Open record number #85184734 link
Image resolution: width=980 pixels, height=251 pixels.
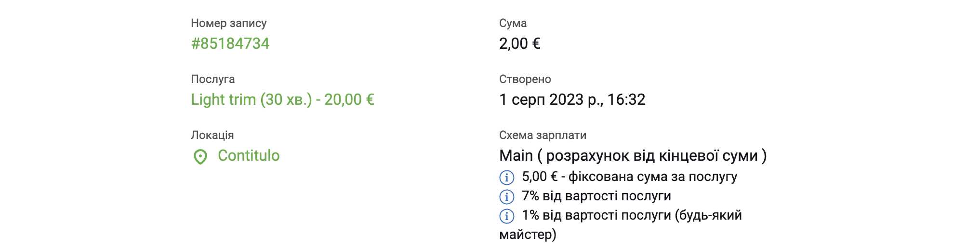point(230,43)
